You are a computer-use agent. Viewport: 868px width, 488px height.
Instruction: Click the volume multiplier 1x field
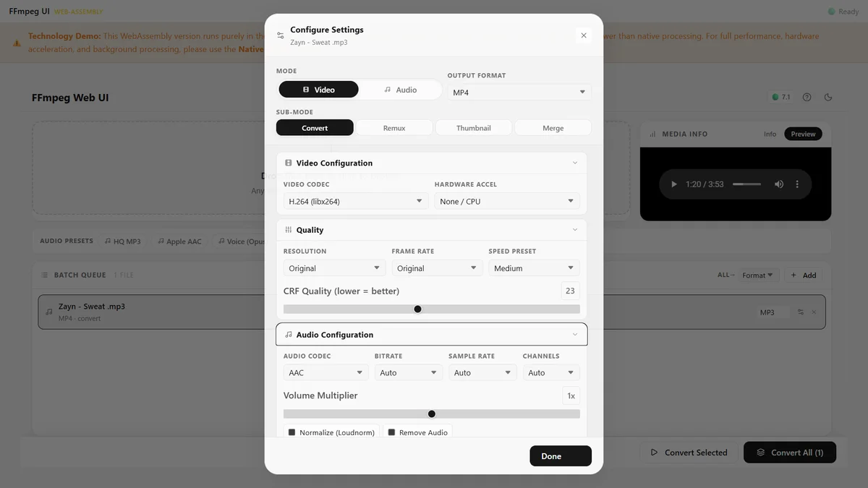571,395
